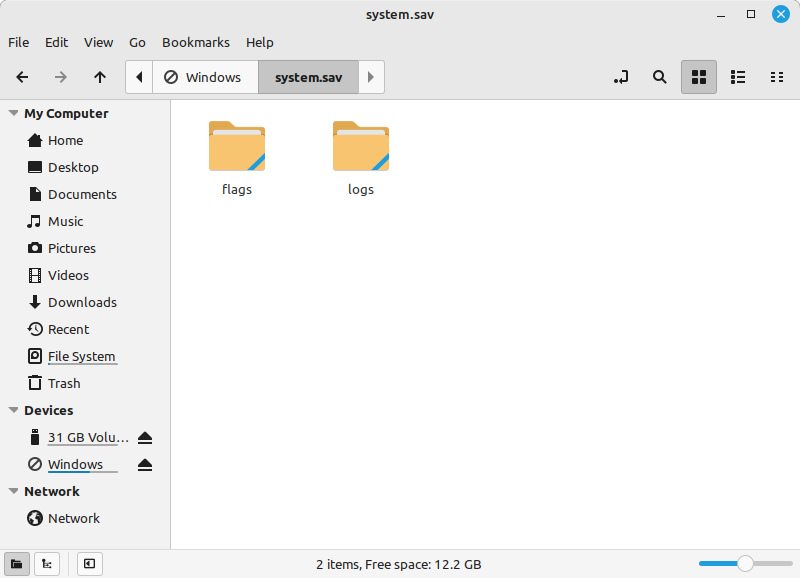Click the Network globe icon
The image size is (800, 578).
(x=35, y=518)
